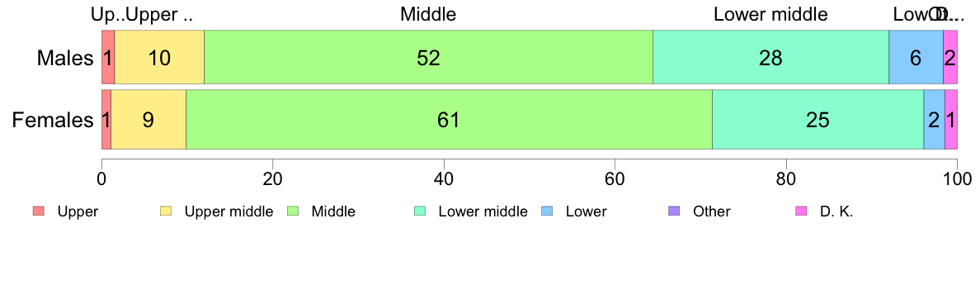Viewport: 980px width, 304px height.
Task: Click the Lower middle column header label
Action: pyautogui.click(x=770, y=14)
